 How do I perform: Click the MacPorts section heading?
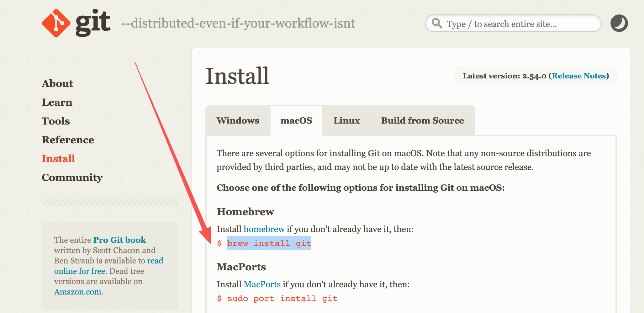tap(241, 267)
